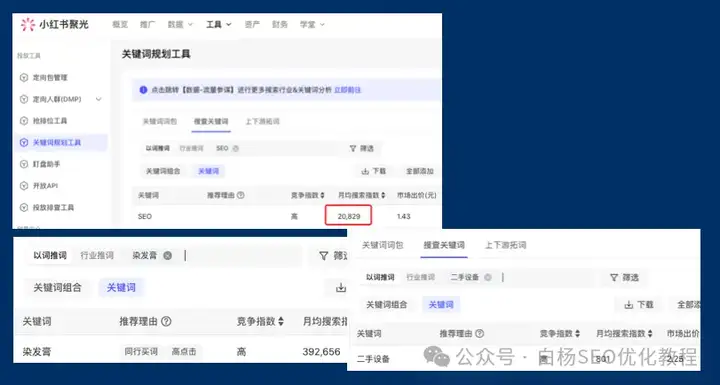The image size is (720, 385).
Task: Remove the SEO keyword tag
Action: click(x=236, y=148)
